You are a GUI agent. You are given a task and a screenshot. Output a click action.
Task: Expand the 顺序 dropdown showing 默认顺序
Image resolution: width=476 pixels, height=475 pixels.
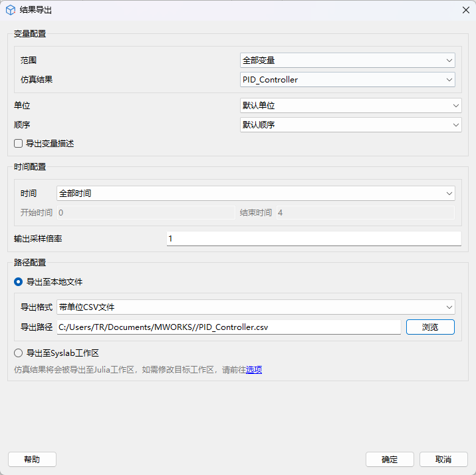coord(350,125)
